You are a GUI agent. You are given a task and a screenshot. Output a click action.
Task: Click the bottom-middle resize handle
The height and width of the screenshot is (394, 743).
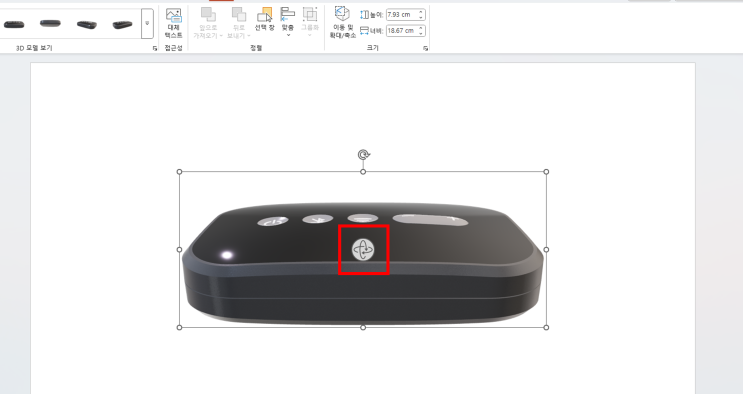click(x=363, y=327)
